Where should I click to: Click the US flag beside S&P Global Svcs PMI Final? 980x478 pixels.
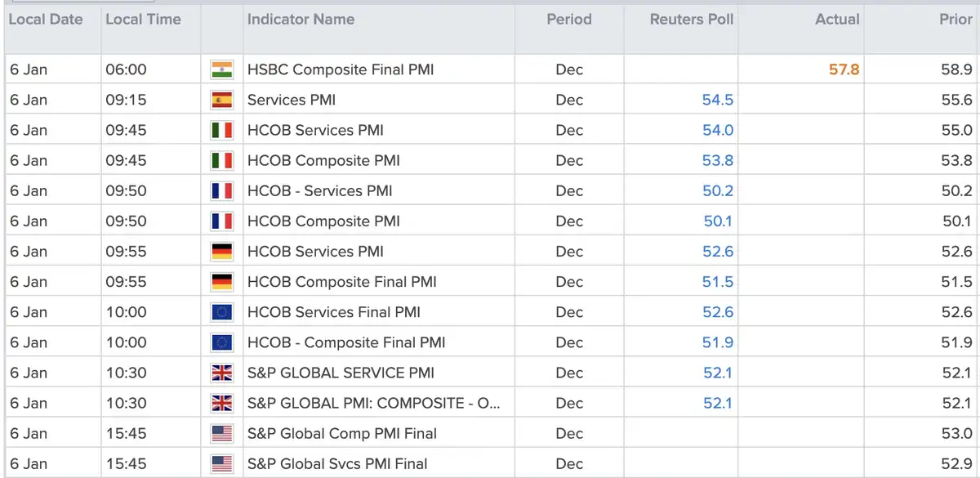221,462
